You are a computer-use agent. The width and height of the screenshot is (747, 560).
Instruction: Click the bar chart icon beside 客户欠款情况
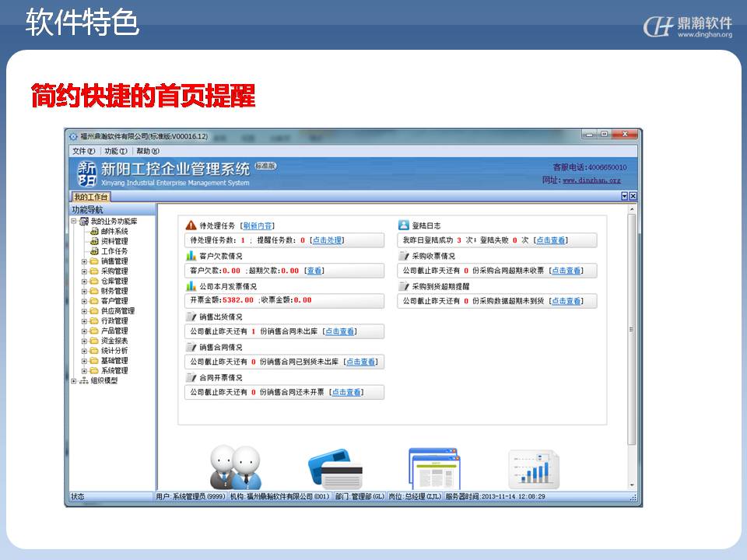pyautogui.click(x=191, y=256)
